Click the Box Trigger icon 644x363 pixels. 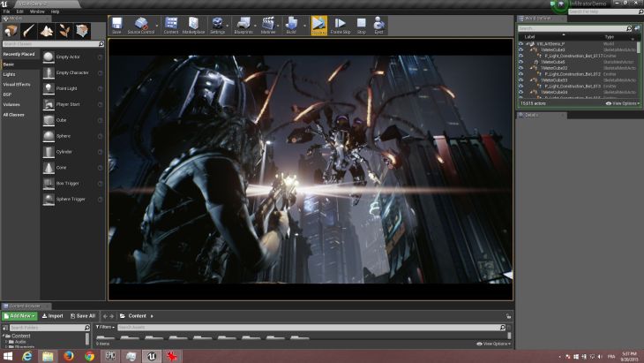tap(49, 184)
